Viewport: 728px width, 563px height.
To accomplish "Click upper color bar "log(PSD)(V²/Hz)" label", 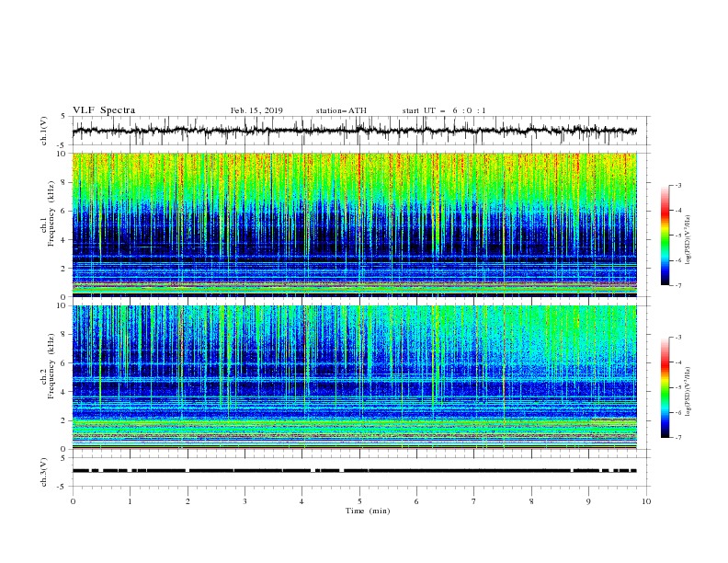I will coord(688,240).
